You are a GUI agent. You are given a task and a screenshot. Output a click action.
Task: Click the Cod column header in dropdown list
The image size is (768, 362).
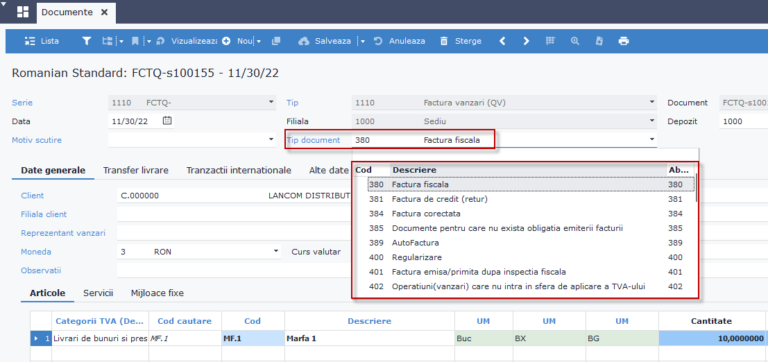tap(372, 170)
